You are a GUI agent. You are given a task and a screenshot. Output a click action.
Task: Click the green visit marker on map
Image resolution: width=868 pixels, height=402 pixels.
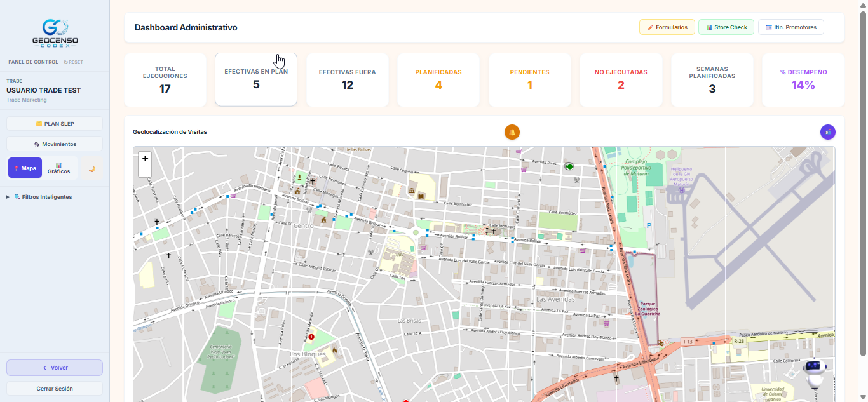tap(569, 166)
